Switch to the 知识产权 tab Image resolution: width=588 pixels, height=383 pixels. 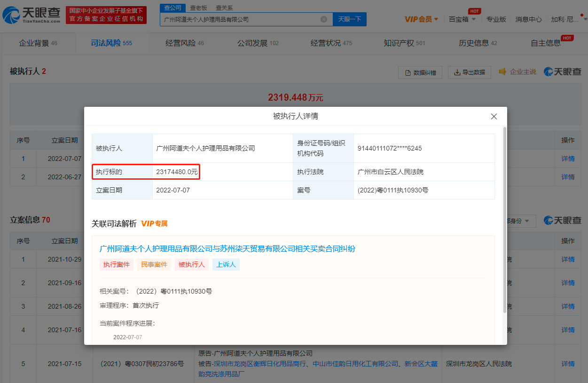404,43
